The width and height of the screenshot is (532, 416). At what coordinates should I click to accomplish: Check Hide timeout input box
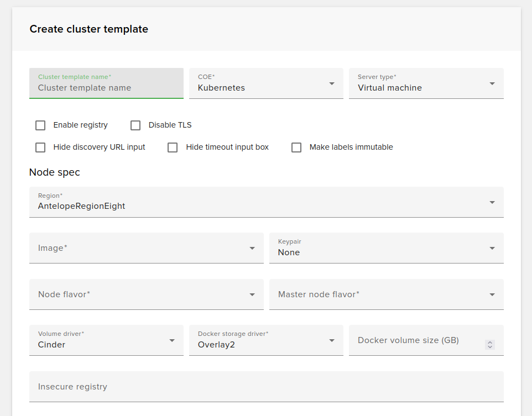click(x=173, y=147)
